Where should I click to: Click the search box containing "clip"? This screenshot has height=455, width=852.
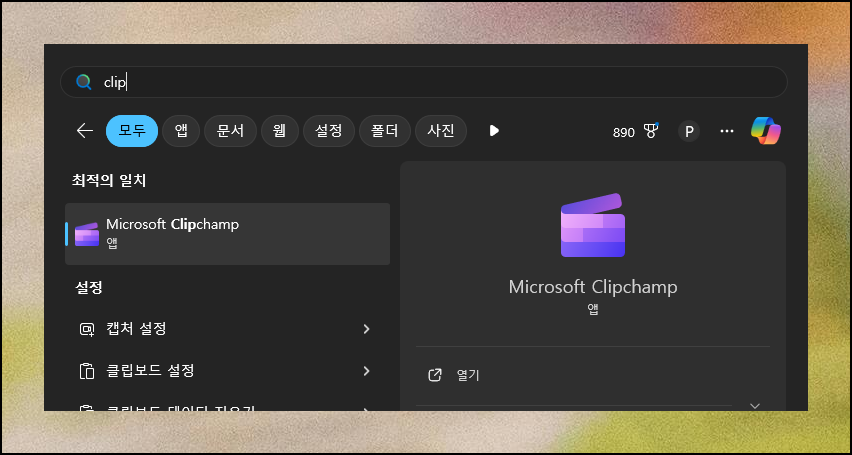[x=423, y=82]
